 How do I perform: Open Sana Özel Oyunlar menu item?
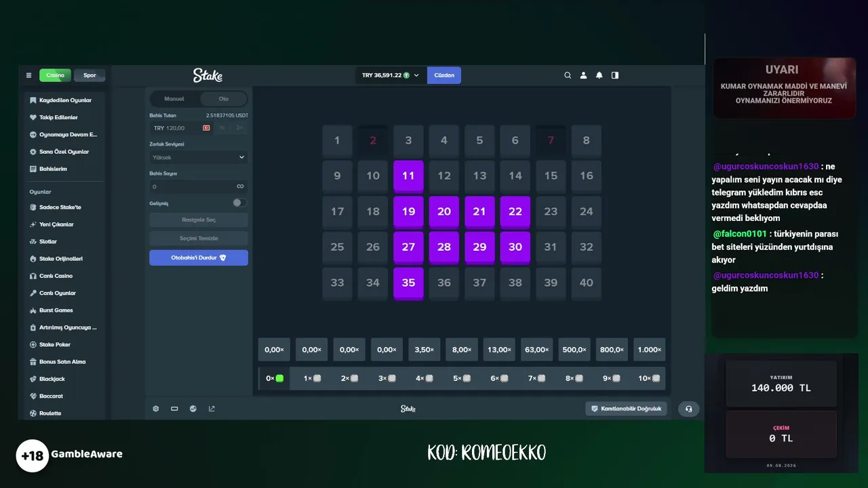(64, 152)
